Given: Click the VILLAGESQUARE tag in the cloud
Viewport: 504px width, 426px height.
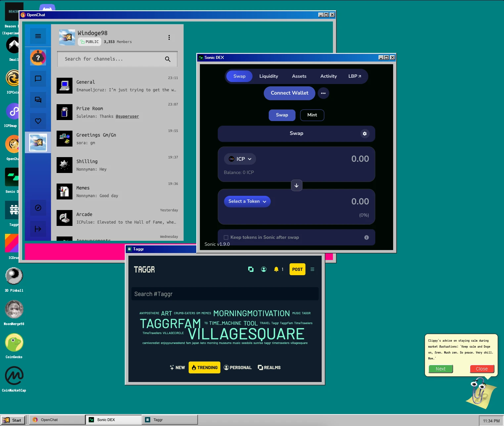Looking at the screenshot, I should coord(246,334).
